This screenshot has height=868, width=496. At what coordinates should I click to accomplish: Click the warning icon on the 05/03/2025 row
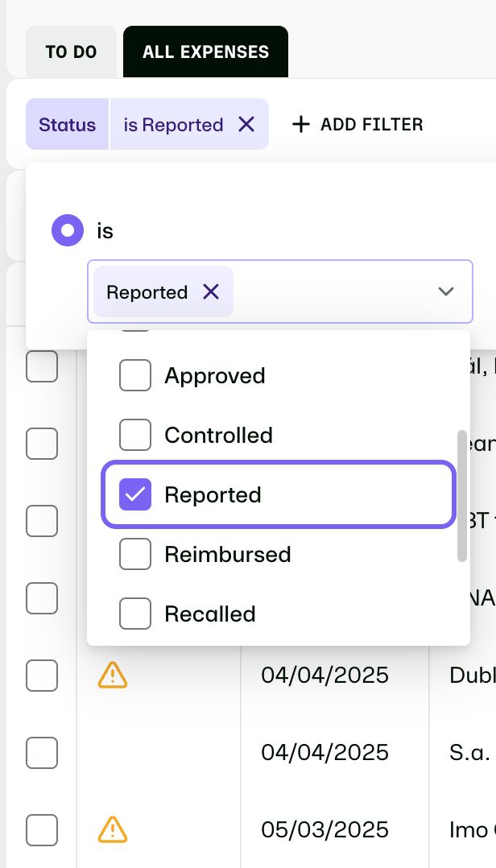click(113, 830)
